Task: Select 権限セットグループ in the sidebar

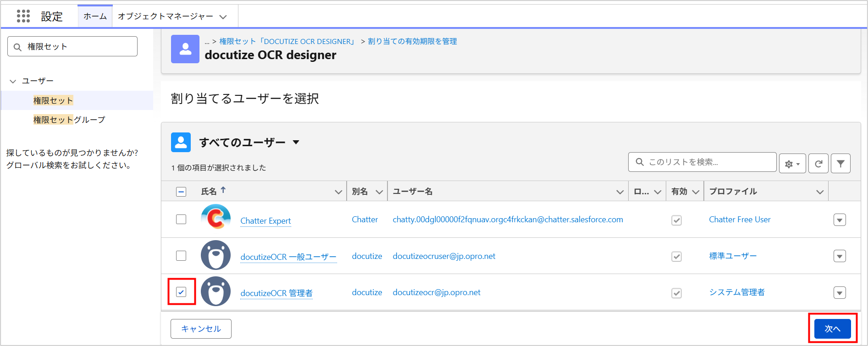Action: coord(69,120)
